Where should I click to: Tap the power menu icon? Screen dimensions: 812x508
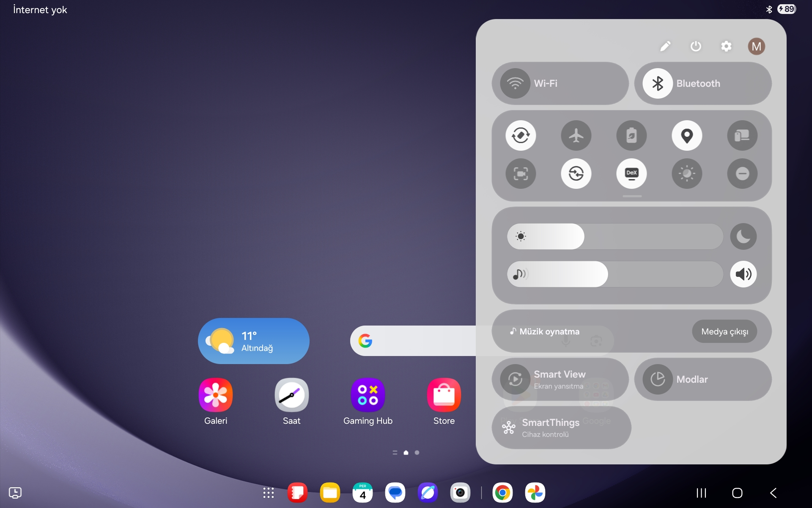(696, 46)
